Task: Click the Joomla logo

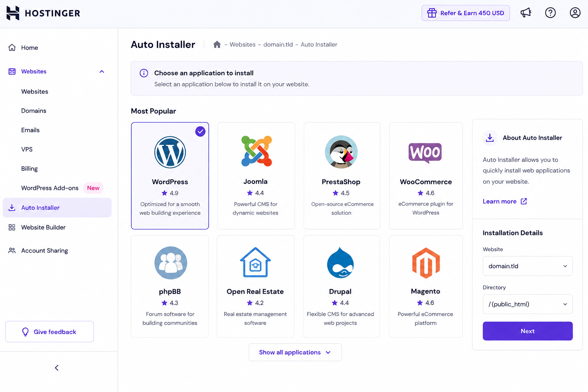Action: pos(256,151)
